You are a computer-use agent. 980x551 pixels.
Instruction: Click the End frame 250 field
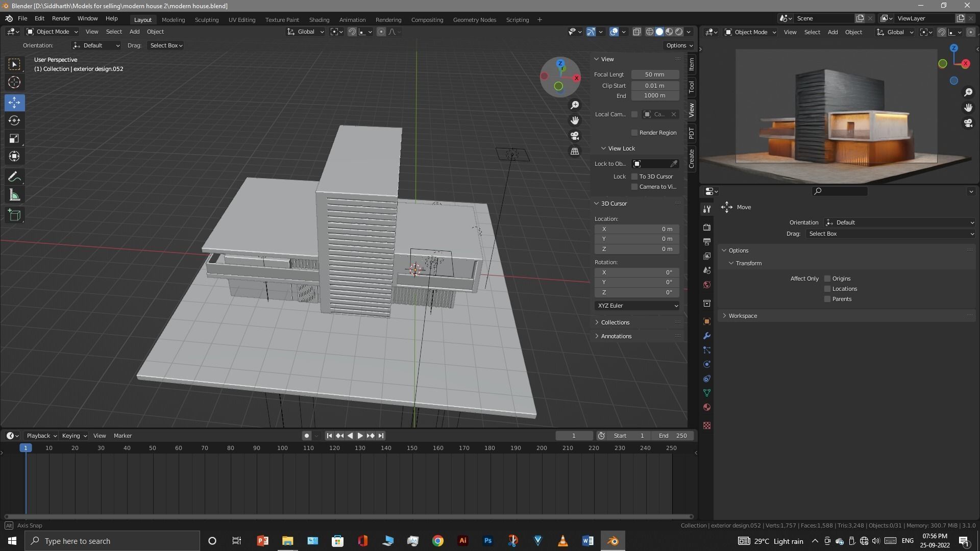pyautogui.click(x=673, y=436)
